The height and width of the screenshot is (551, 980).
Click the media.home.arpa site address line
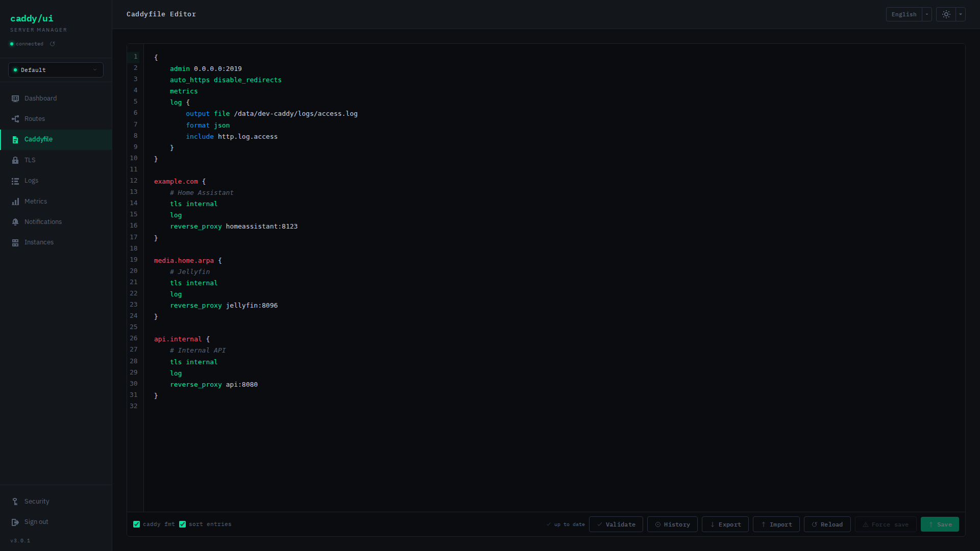[188, 261]
